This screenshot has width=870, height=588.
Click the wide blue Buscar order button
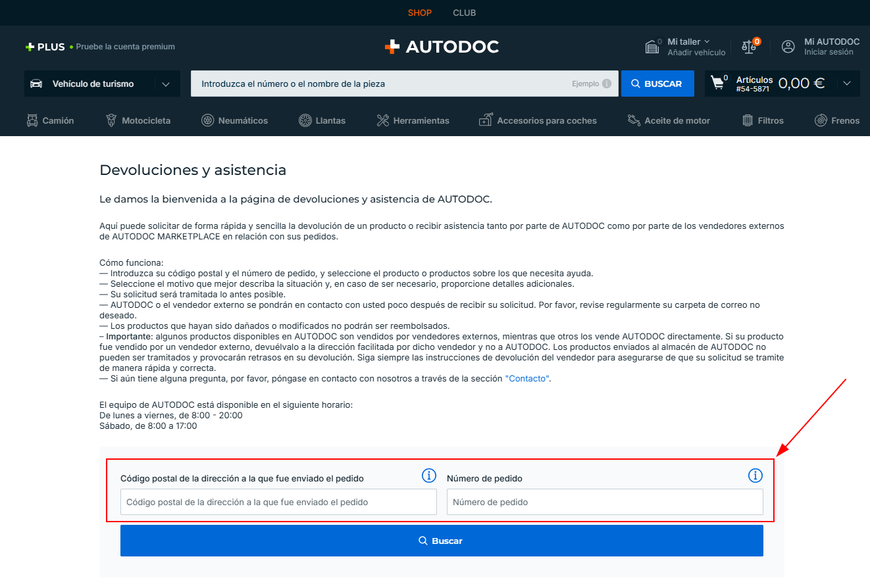pos(442,541)
